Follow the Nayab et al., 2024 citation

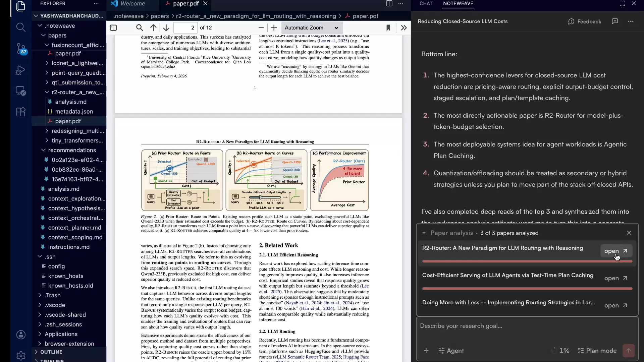pos(304,303)
